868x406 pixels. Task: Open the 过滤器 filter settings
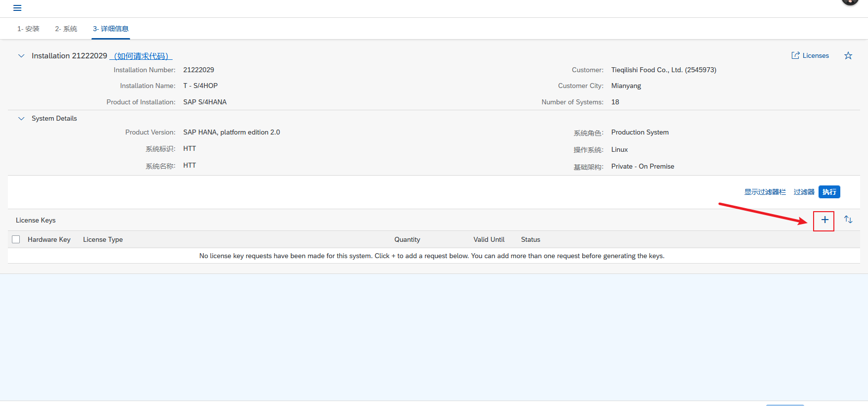(804, 192)
